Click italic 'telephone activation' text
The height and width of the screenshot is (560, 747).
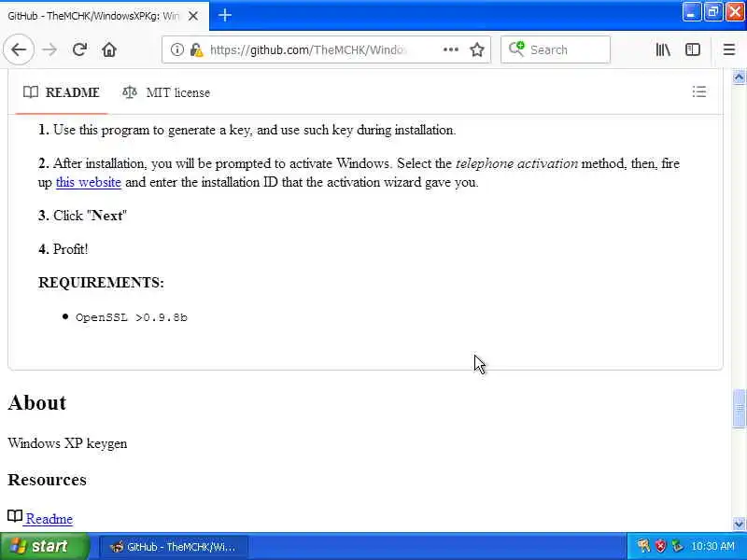point(516,164)
